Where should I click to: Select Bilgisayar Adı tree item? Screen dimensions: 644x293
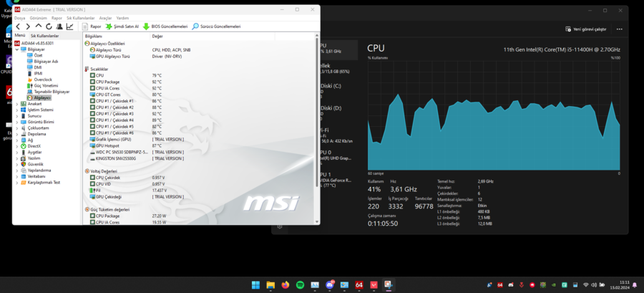46,61
